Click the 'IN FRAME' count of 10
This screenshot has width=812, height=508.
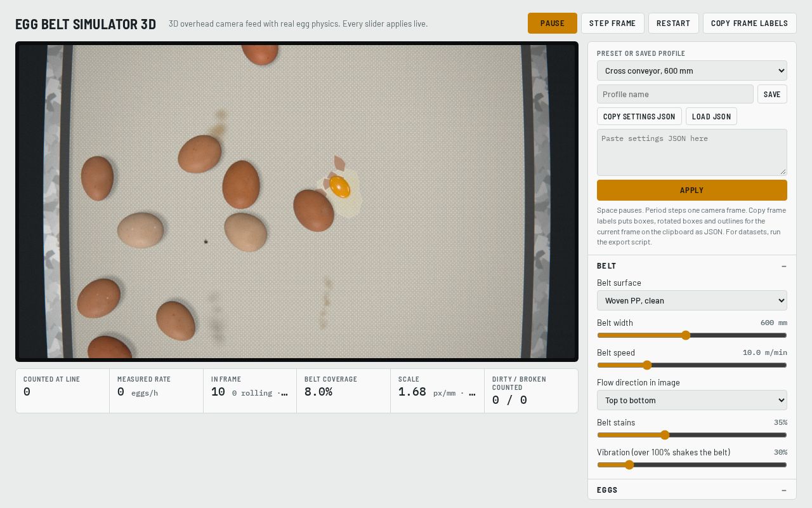click(x=218, y=392)
